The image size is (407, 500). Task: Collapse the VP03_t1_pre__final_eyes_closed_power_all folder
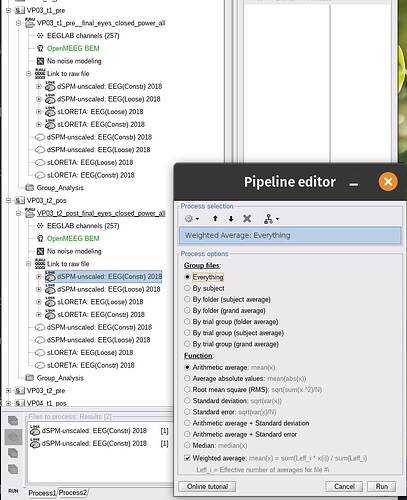point(18,23)
